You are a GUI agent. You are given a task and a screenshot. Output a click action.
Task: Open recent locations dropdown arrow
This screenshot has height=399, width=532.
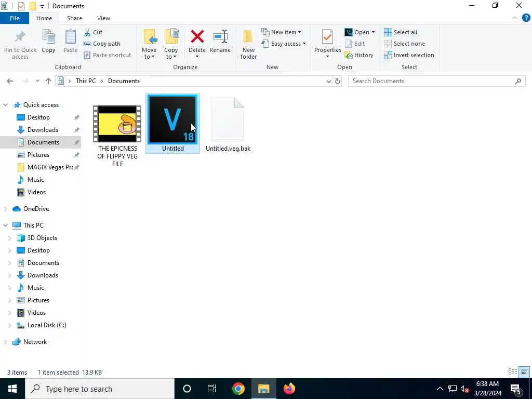tap(37, 81)
